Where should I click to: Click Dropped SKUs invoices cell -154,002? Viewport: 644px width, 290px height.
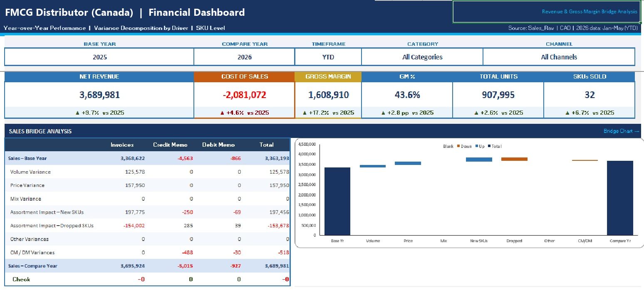(x=134, y=226)
